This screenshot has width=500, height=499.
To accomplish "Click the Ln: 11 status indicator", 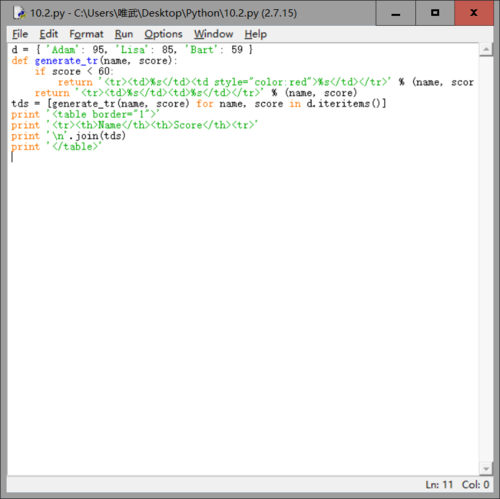I will (439, 484).
